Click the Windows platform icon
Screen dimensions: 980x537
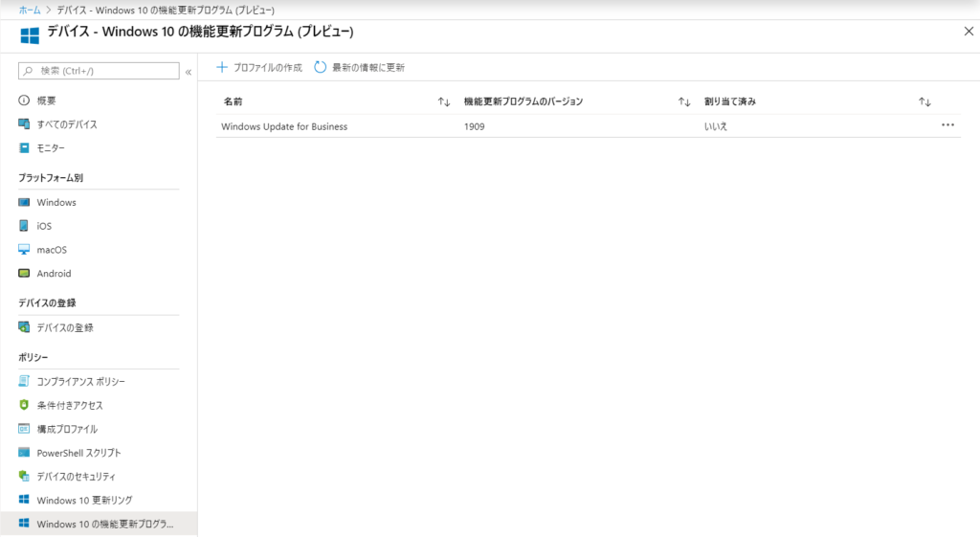click(24, 202)
